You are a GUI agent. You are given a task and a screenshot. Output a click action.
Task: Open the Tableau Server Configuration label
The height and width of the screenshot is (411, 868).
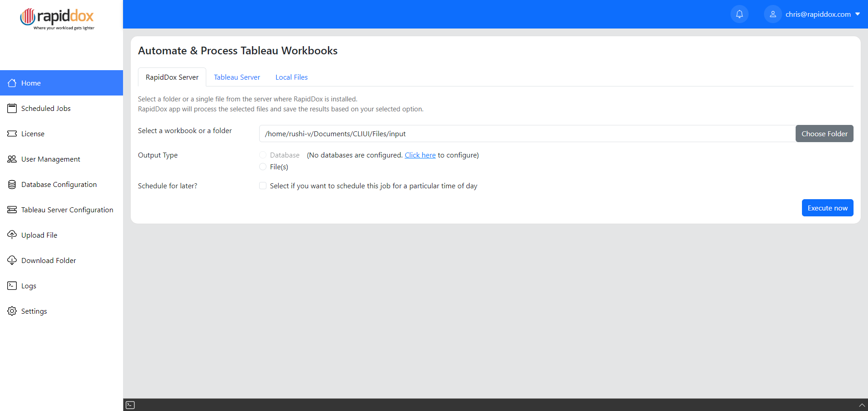click(x=67, y=210)
